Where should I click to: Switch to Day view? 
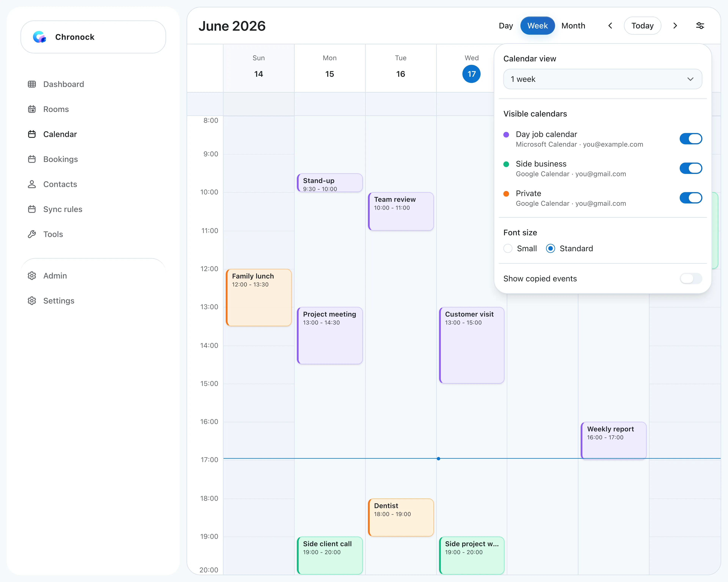point(505,26)
